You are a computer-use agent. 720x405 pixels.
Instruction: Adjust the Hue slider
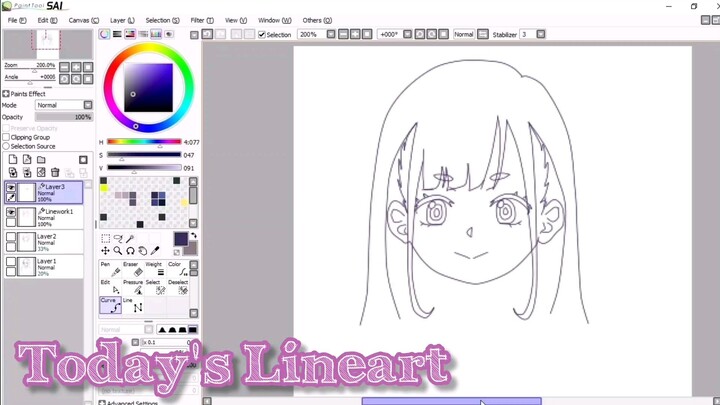point(144,142)
